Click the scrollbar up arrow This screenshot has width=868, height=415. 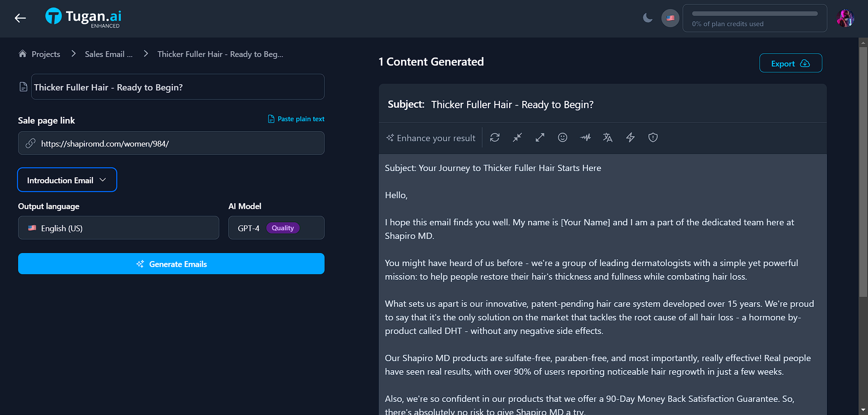[863, 42]
